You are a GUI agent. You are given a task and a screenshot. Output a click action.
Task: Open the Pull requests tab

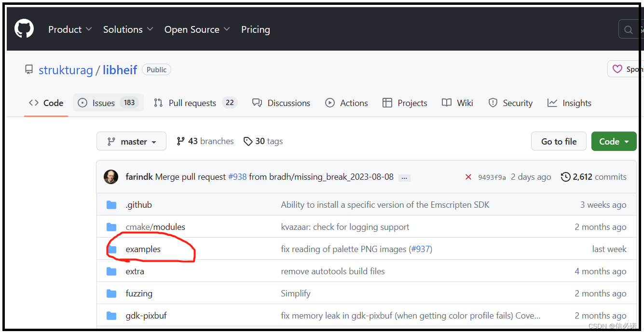point(195,103)
